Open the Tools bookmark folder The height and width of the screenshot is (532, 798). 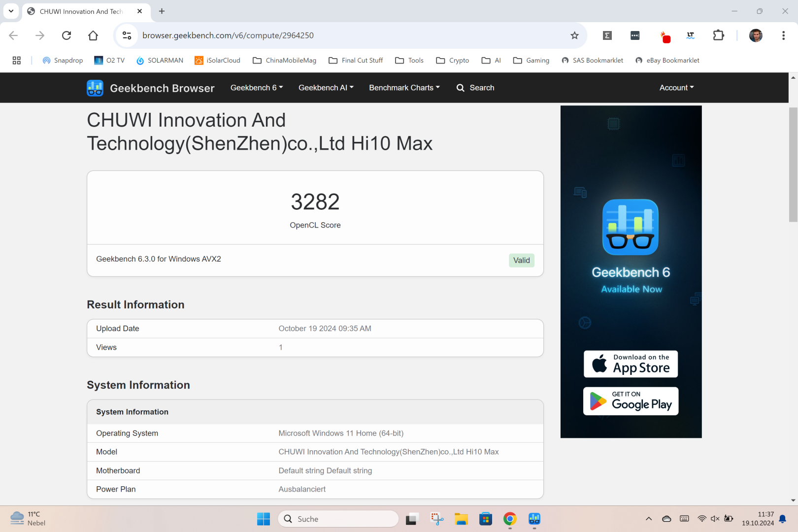coord(409,61)
